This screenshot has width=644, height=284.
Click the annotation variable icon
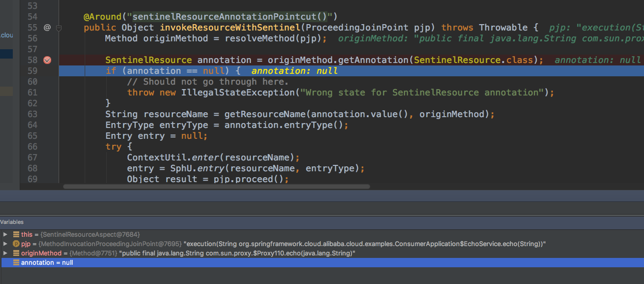coord(16,263)
